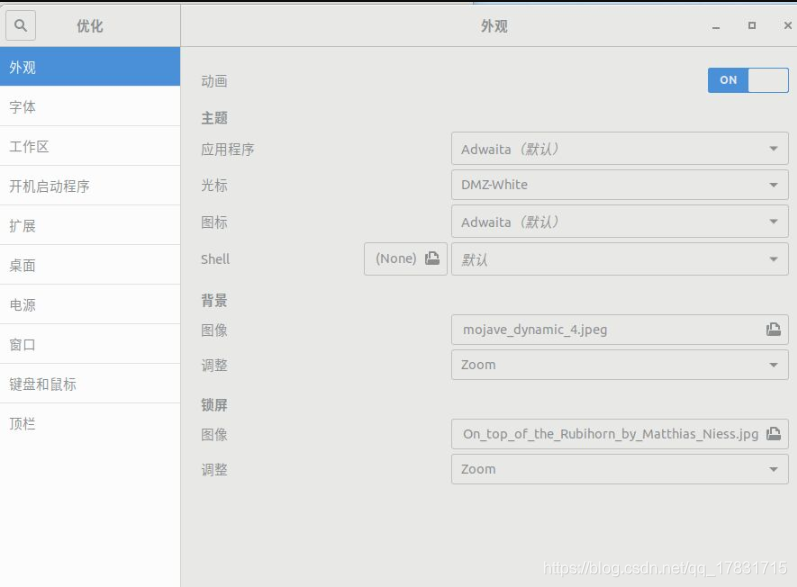797x587 pixels.
Task: Open the 开机启动程序 section
Action: tap(90, 186)
